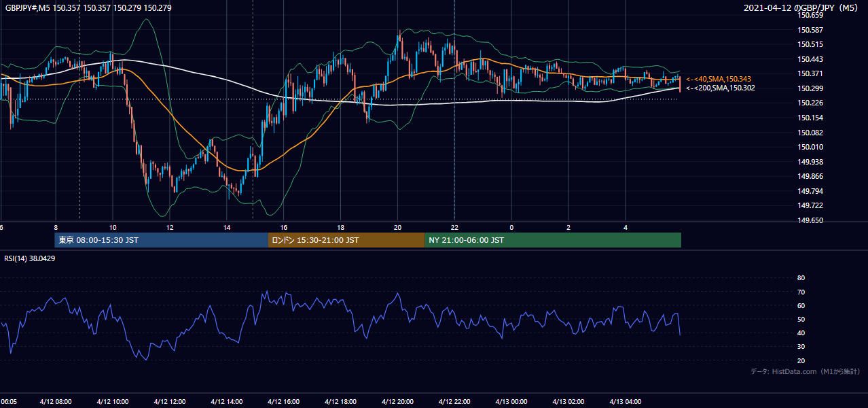
Task: Click hour tick 14 below price chart
Action: point(227,227)
